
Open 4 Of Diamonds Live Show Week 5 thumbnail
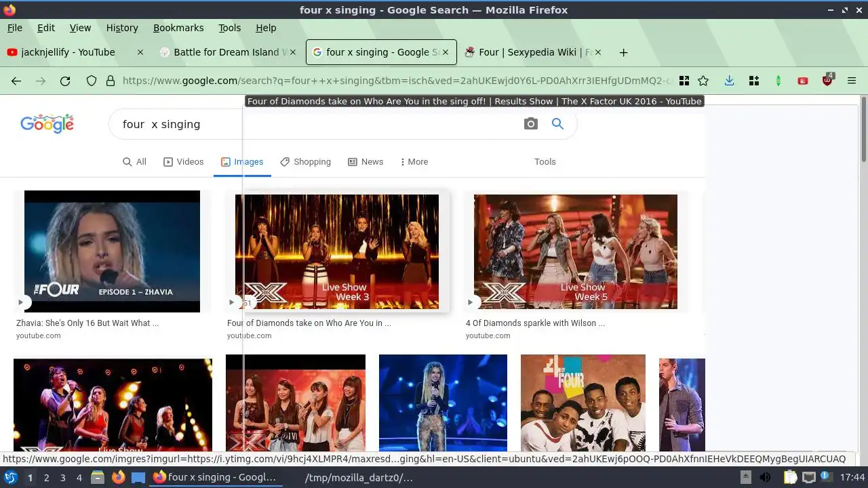[576, 251]
